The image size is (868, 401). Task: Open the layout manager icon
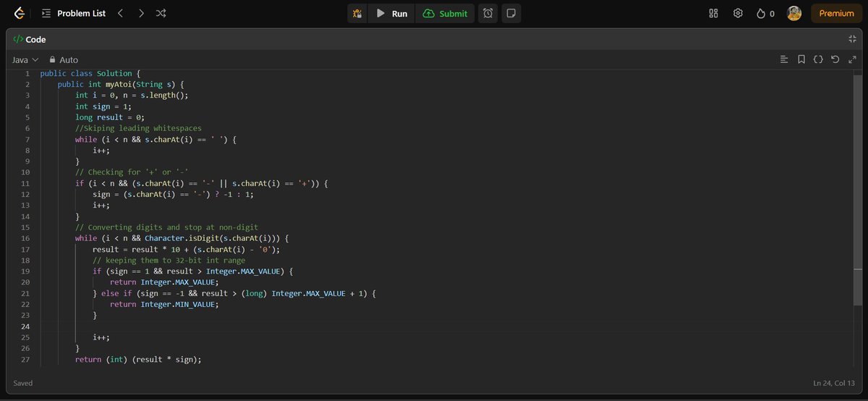pos(713,13)
